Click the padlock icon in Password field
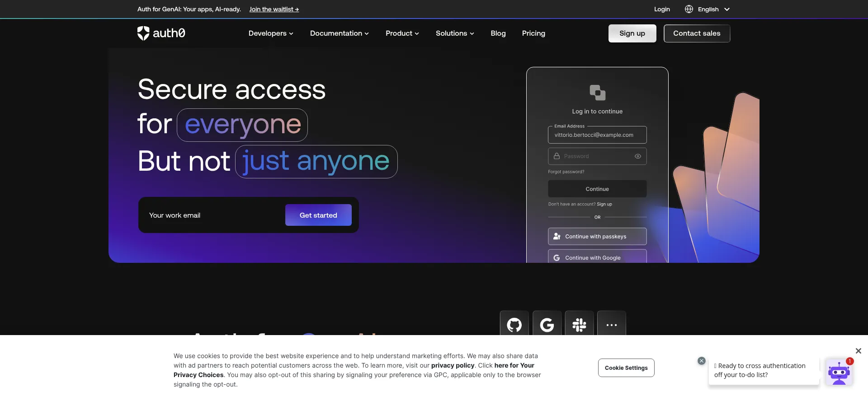 [x=557, y=156]
